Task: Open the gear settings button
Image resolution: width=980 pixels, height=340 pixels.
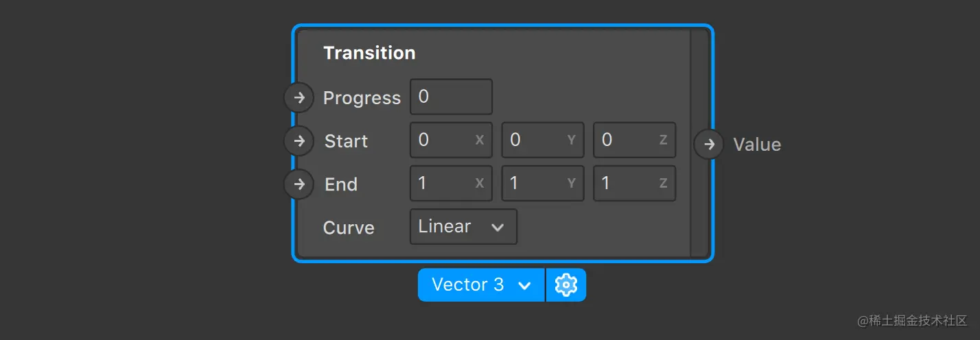Action: [566, 284]
